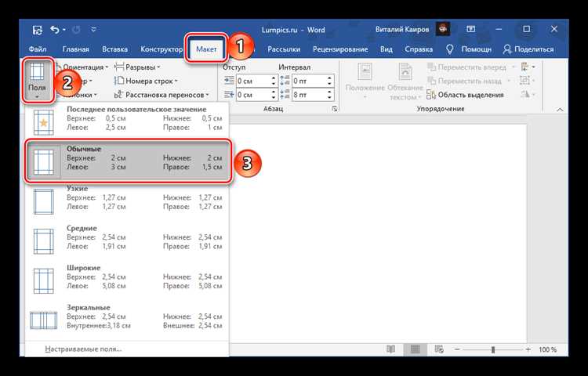The height and width of the screenshot is (376, 588).
Task: Open the Рецензирование tab
Action: [x=340, y=49]
